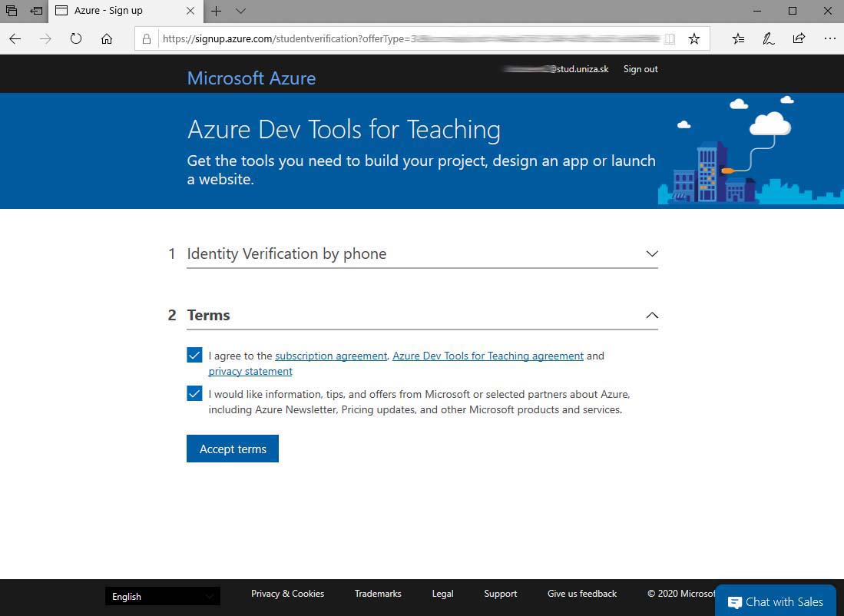Select the Azure - Sign up tab

tap(126, 11)
